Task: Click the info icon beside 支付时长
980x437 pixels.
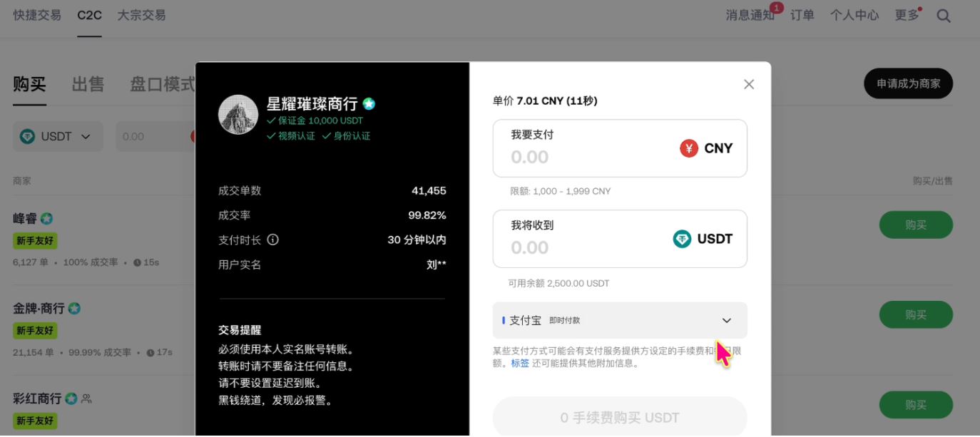Action: (x=273, y=240)
